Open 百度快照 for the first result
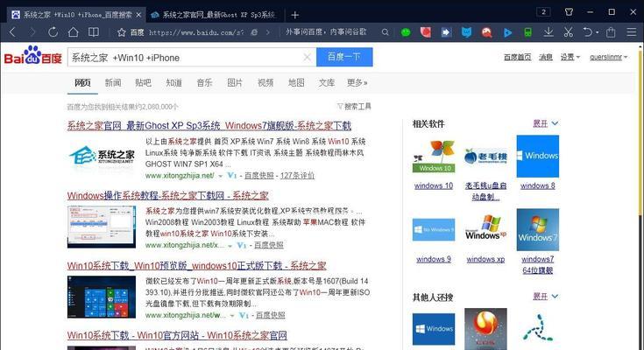Image resolution: width=644 pixels, height=350 pixels. 258,176
